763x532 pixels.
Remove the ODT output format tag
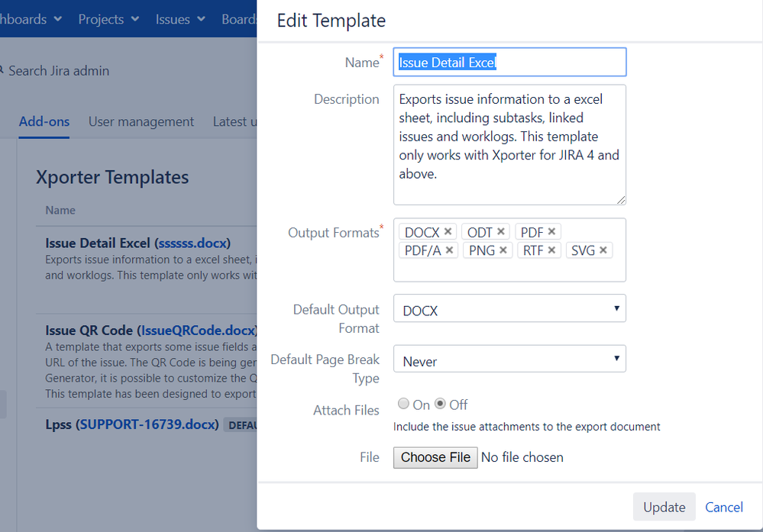(x=501, y=231)
